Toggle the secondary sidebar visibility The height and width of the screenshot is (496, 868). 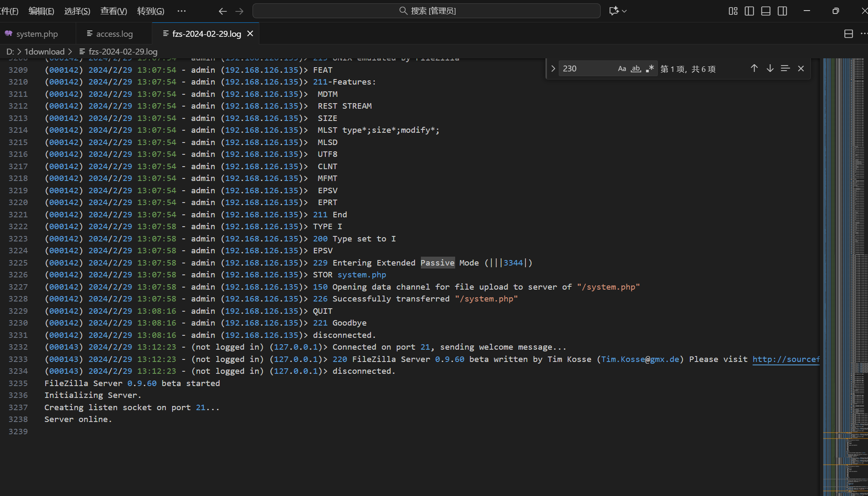(x=782, y=11)
